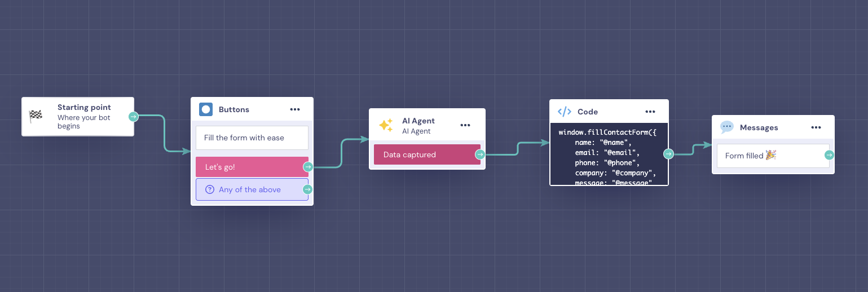Click the code line 'phone: "@phone",'

click(608, 163)
